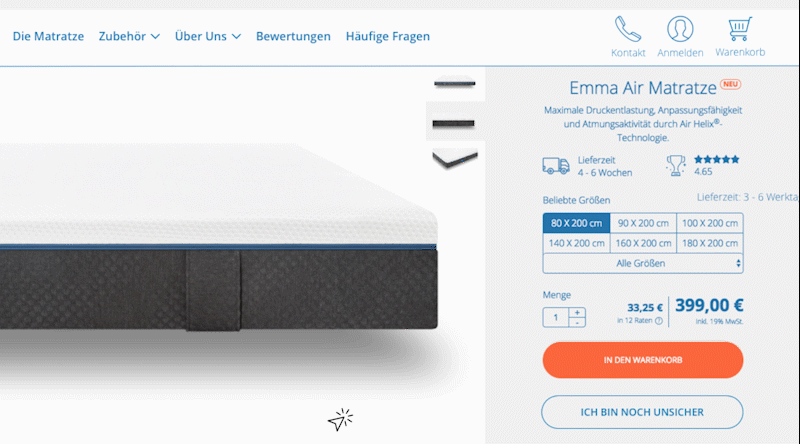Image resolution: width=800 pixels, height=444 pixels.
Task: Click Ich bin noch unsicher button
Action: pos(642,412)
